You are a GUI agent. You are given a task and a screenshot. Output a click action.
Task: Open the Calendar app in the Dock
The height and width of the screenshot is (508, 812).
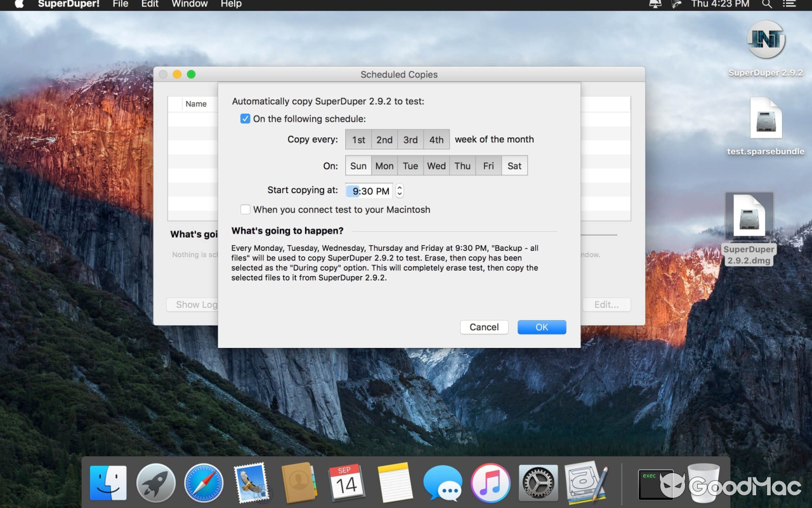point(347,483)
